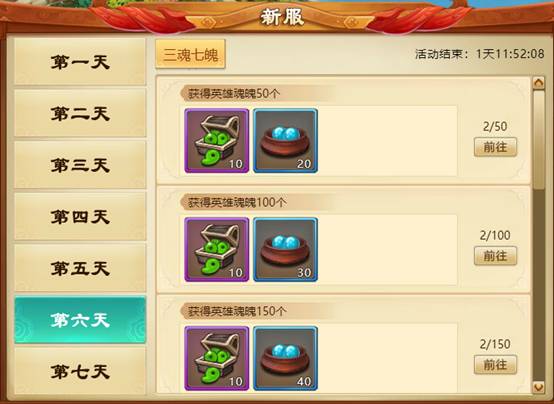Image resolution: width=554 pixels, height=404 pixels.
Task: Select the 第三天 day tab
Action: point(80,165)
